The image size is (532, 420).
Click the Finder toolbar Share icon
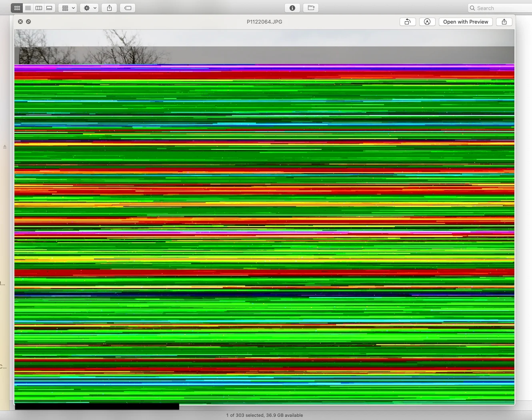(x=109, y=8)
